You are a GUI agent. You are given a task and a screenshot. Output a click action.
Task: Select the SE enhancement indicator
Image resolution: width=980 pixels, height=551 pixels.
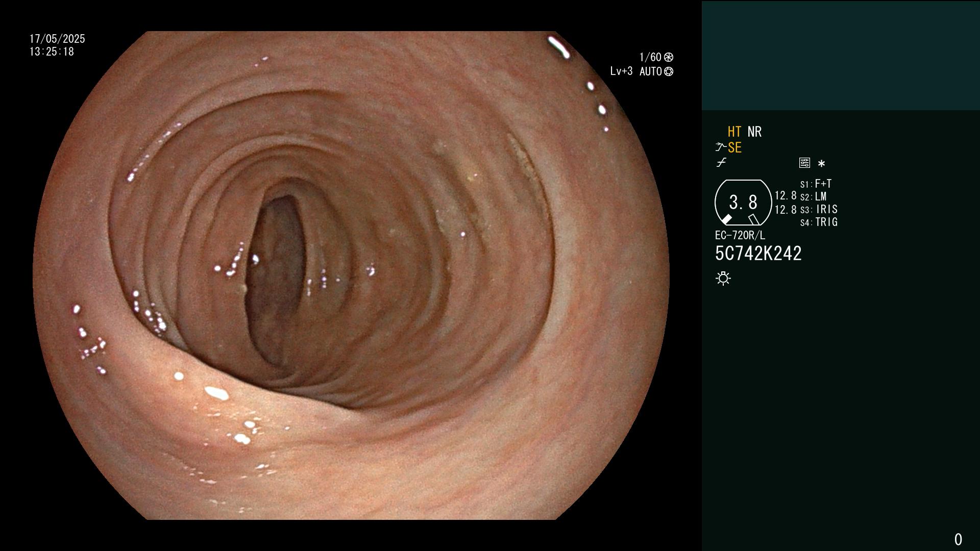pyautogui.click(x=734, y=147)
